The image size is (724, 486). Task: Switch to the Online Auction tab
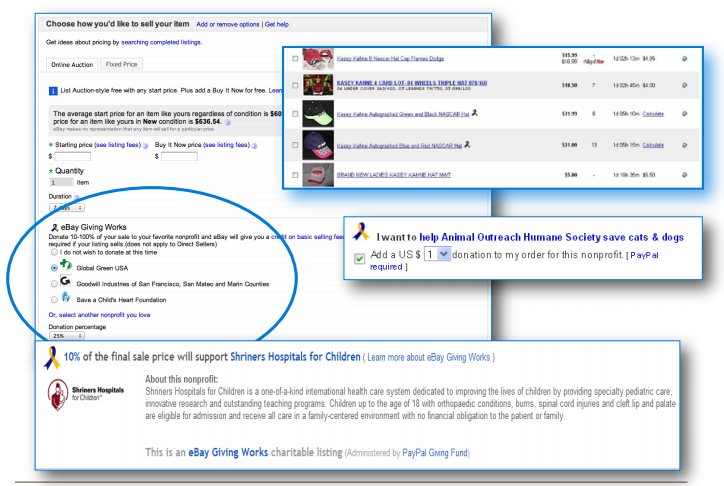pyautogui.click(x=72, y=65)
